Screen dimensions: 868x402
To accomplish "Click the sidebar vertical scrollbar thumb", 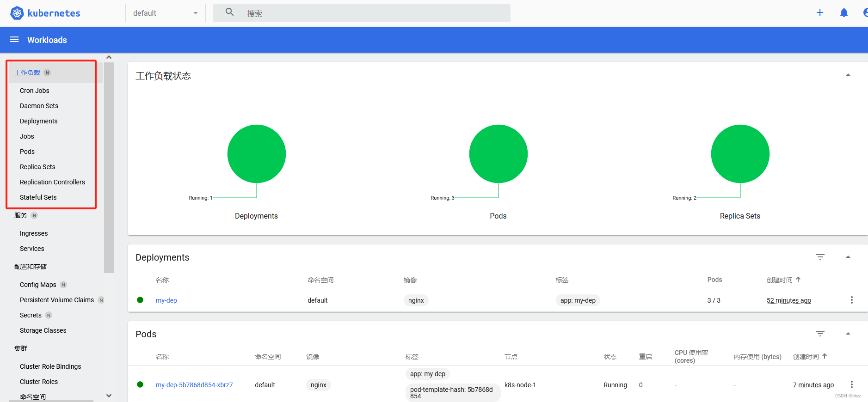I will pos(109,167).
